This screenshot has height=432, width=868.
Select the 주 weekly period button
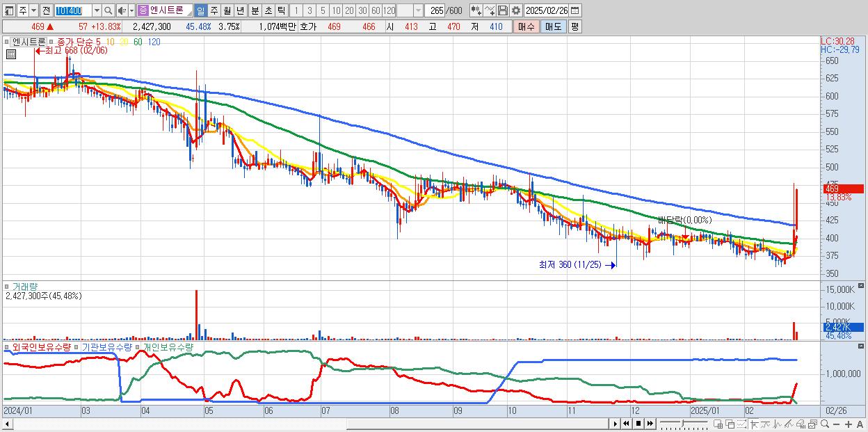(x=214, y=10)
